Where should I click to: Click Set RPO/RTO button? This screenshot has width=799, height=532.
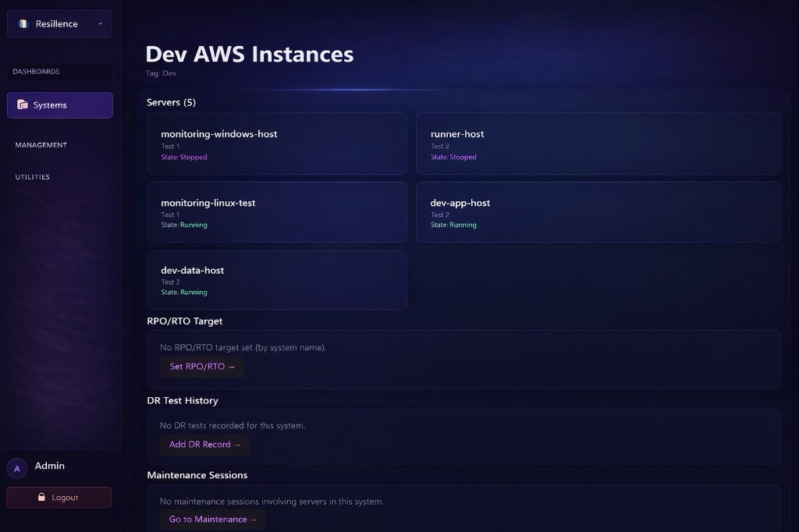(202, 367)
